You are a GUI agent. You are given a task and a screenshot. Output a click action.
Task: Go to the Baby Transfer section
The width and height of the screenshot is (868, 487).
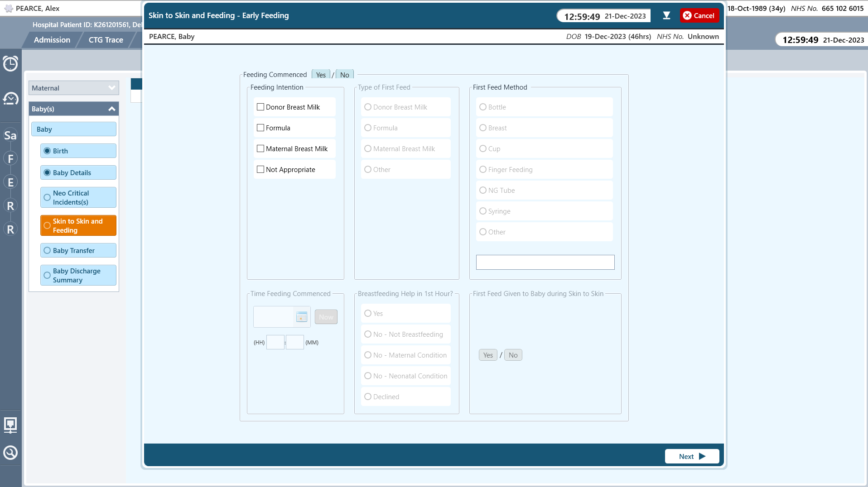pos(78,250)
